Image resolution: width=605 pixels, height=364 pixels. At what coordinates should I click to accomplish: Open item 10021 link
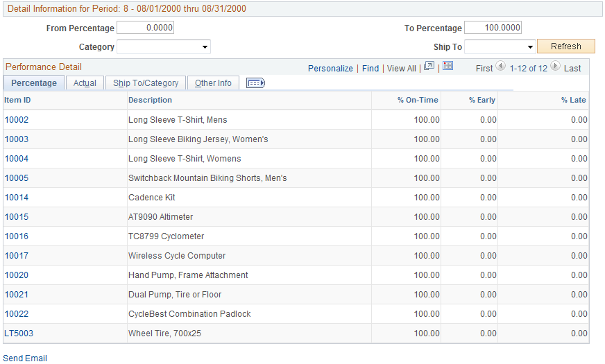[x=17, y=295]
